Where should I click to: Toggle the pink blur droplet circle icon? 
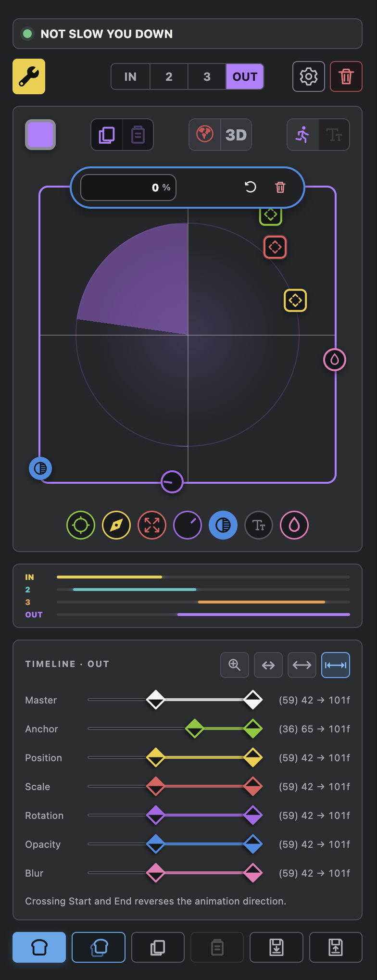294,525
